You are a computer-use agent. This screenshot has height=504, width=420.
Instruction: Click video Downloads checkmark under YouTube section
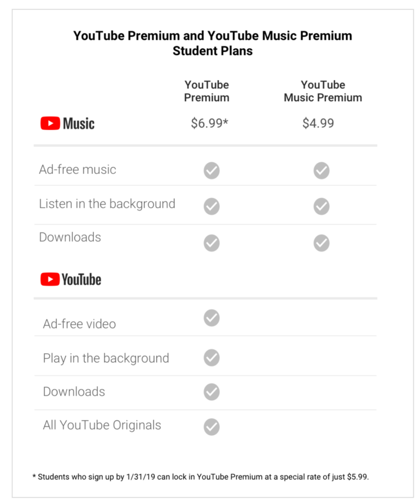point(212,391)
